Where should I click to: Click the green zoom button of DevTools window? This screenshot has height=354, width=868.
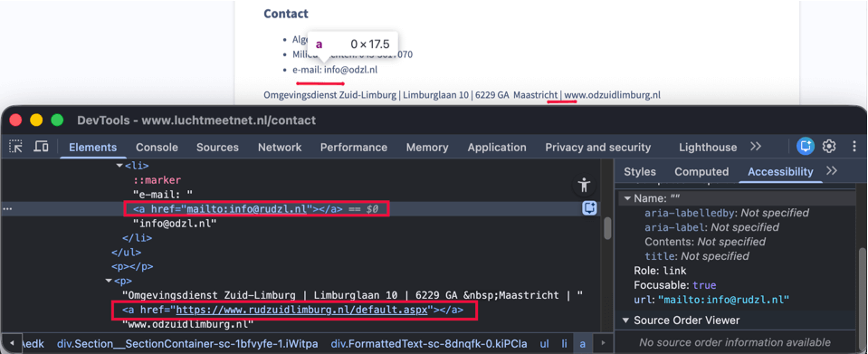pyautogui.click(x=57, y=120)
